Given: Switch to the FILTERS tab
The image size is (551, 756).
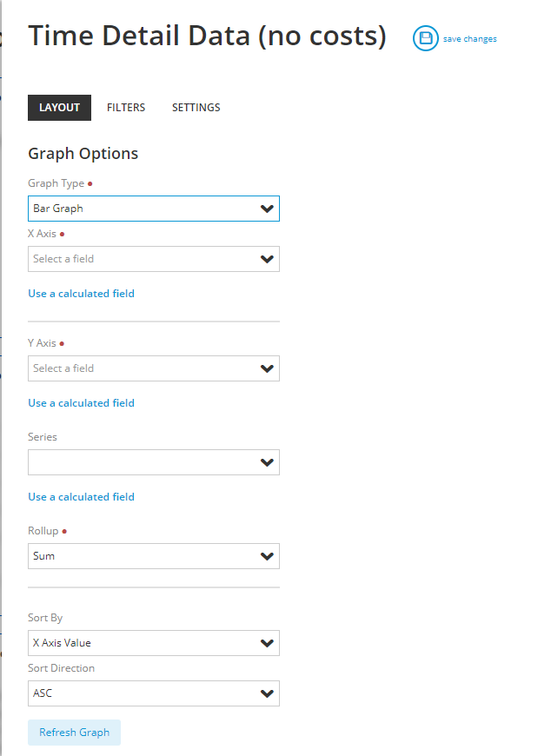Looking at the screenshot, I should pos(126,108).
